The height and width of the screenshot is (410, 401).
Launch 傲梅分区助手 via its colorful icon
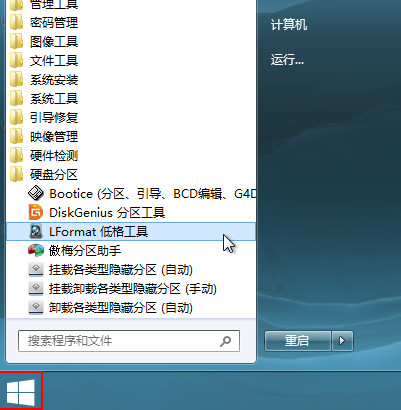point(36,250)
